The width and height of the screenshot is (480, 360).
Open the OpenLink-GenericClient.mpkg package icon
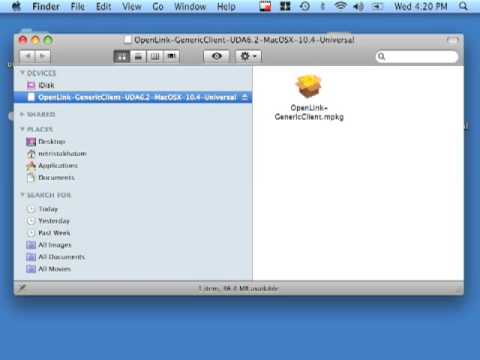[x=309, y=86]
